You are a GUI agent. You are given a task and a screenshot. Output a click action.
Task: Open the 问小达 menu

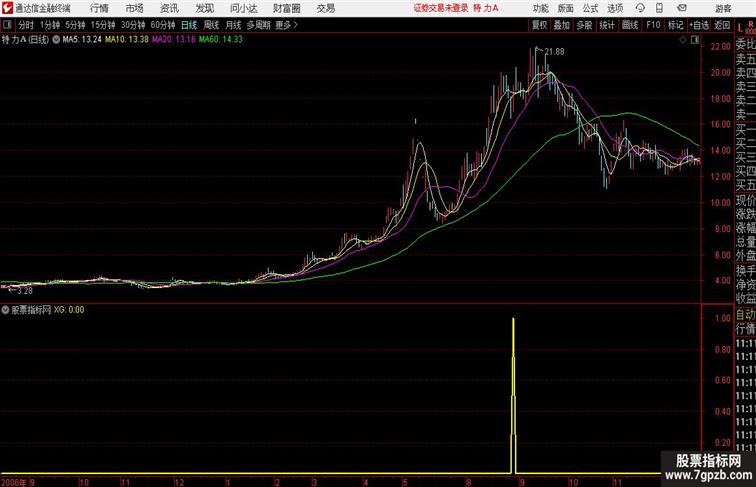click(243, 8)
